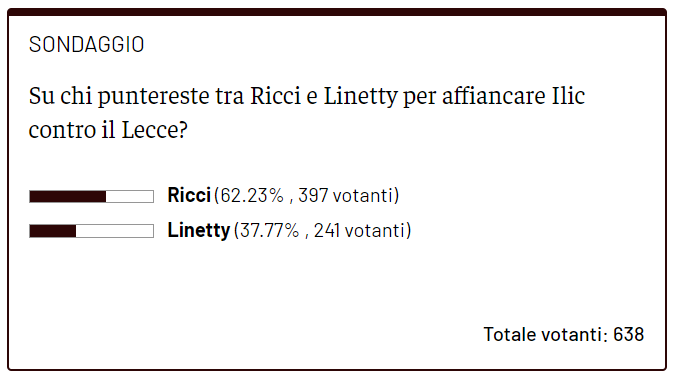This screenshot has height=377, width=675.
Task: Click the Linetty result progress bar
Action: tap(91, 231)
